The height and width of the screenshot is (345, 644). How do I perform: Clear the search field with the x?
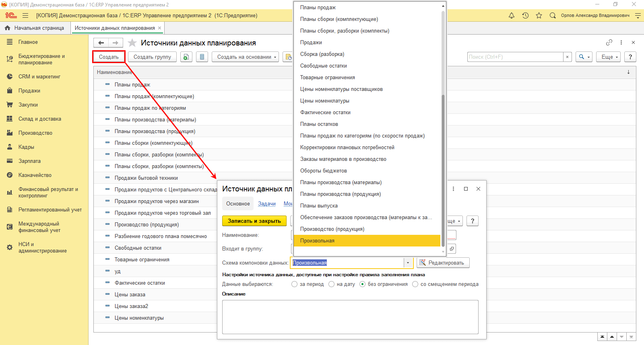(567, 57)
